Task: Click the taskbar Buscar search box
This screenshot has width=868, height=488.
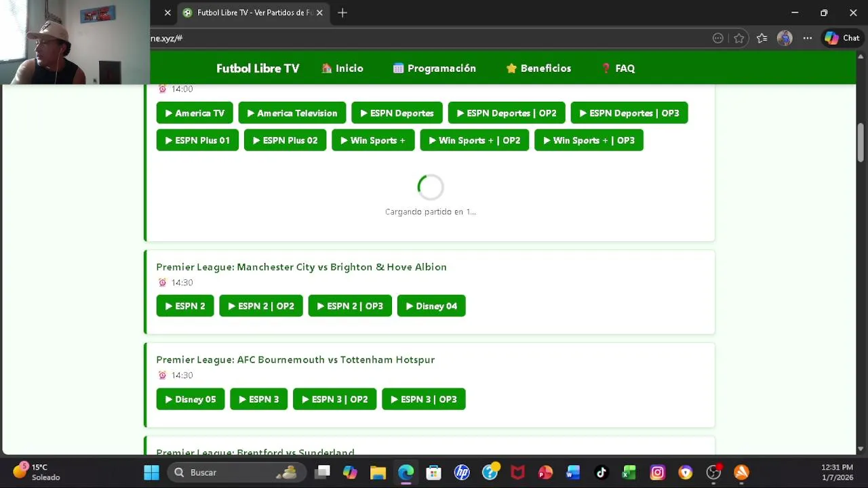Action: tap(237, 472)
